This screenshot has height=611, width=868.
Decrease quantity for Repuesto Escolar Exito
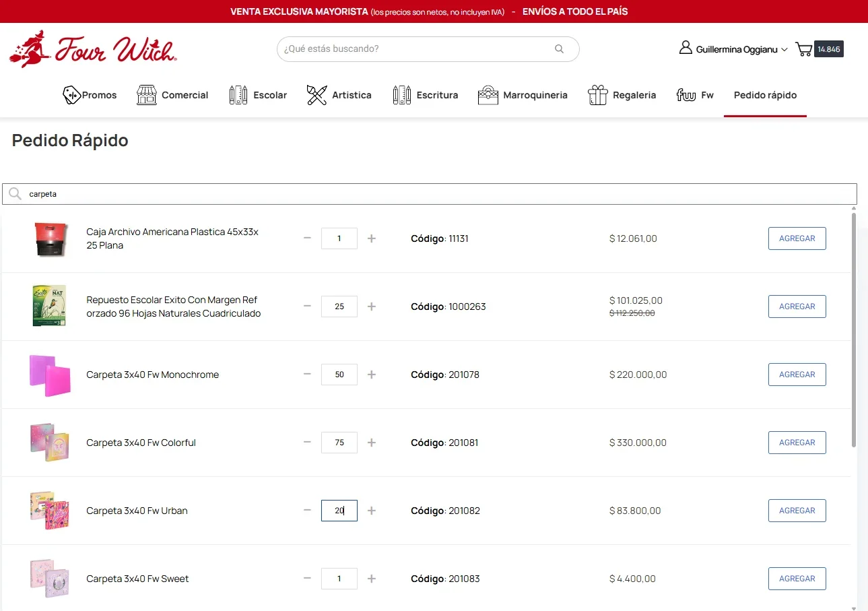click(x=307, y=307)
